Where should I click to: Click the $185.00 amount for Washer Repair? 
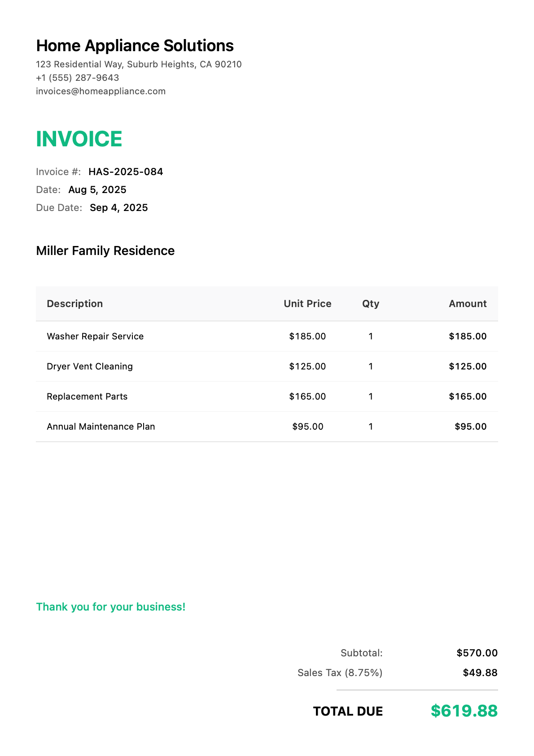coord(468,336)
